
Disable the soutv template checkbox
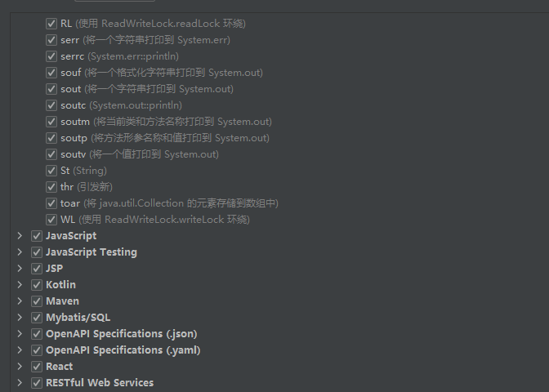click(x=51, y=154)
